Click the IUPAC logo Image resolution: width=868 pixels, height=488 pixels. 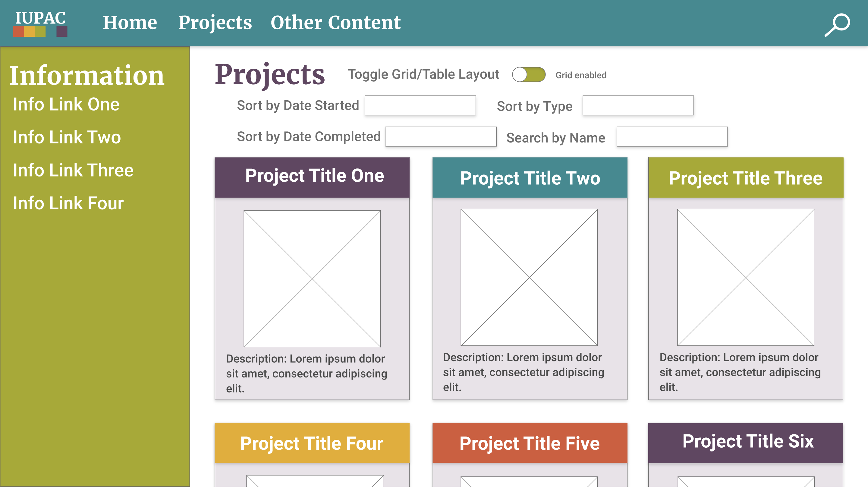pyautogui.click(x=40, y=23)
